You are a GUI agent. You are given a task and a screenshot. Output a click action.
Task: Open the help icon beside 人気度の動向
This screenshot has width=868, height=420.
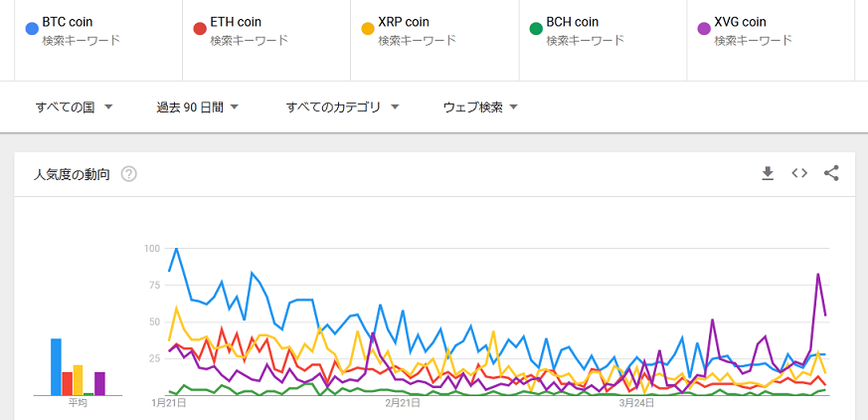tap(129, 174)
